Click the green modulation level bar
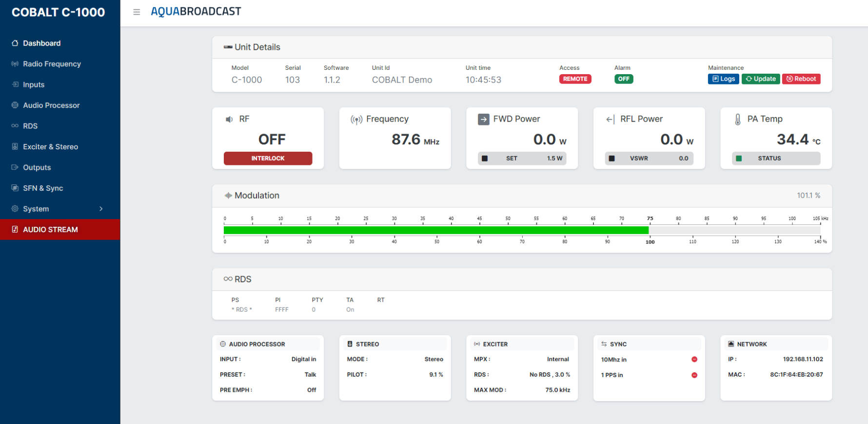Image resolution: width=868 pixels, height=424 pixels. (x=436, y=230)
